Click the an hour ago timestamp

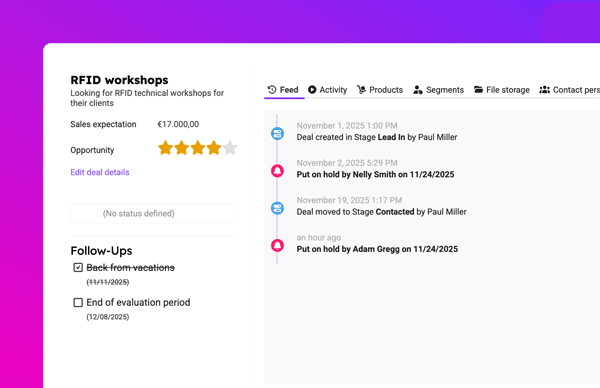(x=319, y=238)
